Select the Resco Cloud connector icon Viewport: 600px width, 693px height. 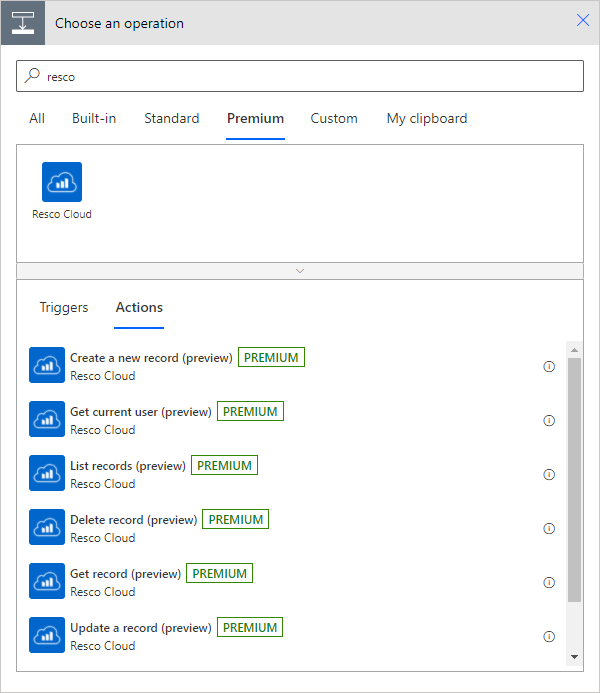pos(62,182)
